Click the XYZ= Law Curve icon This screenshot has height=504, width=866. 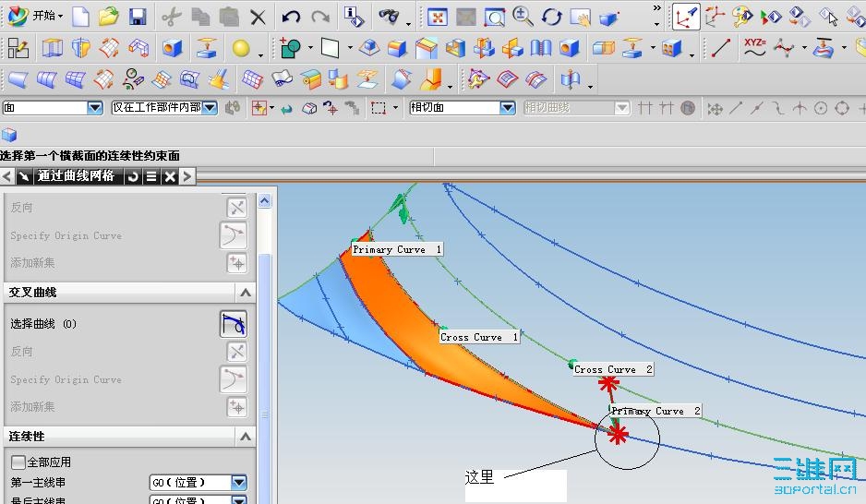(x=754, y=49)
